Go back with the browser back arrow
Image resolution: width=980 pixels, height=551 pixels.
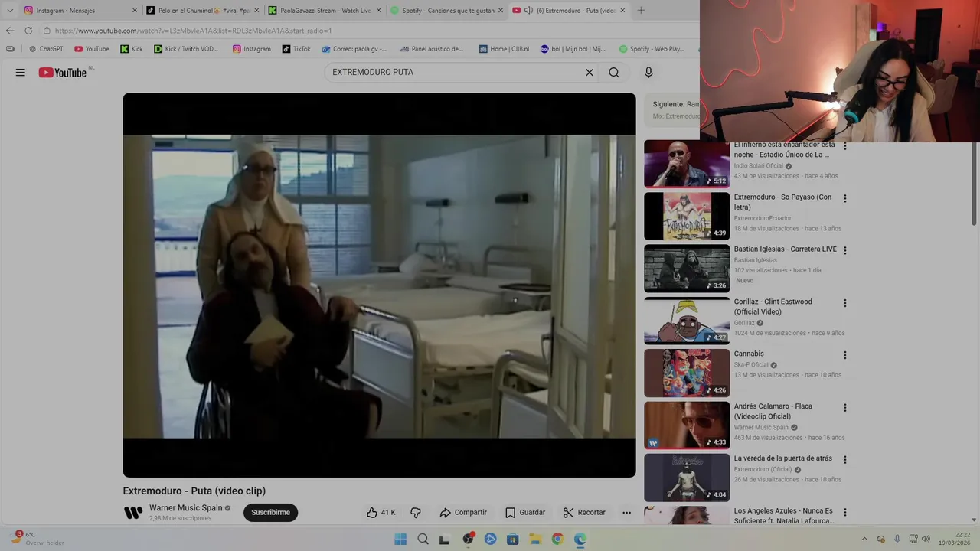[x=9, y=31]
